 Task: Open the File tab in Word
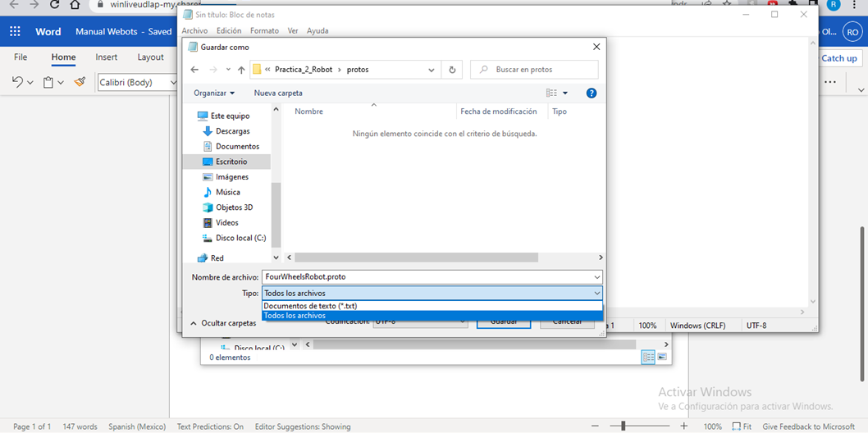click(x=21, y=57)
